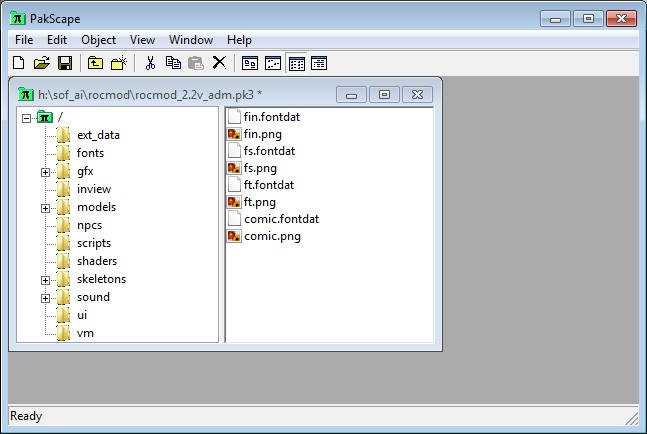647x434 pixels.
Task: Save the pak with the floppy disk icon
Action: click(x=64, y=63)
